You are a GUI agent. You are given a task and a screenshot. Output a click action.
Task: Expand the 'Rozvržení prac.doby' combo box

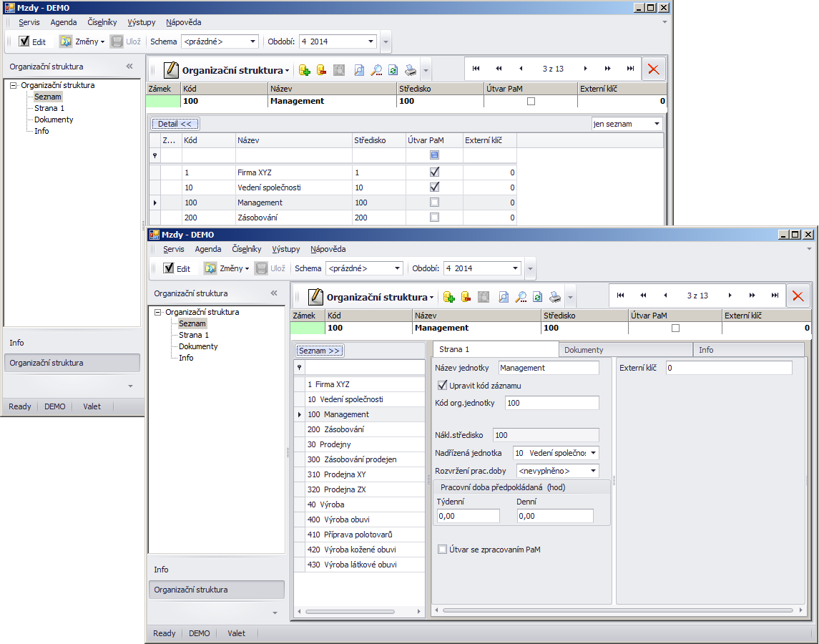tap(593, 471)
